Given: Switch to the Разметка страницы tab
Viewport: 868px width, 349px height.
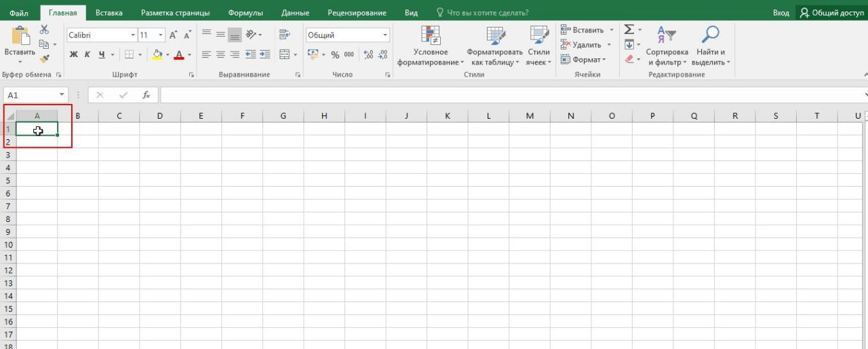Looking at the screenshot, I should 176,12.
